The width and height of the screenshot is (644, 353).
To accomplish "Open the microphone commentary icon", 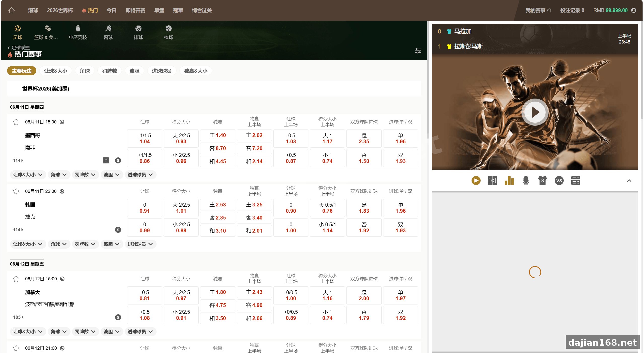I will coord(526,181).
